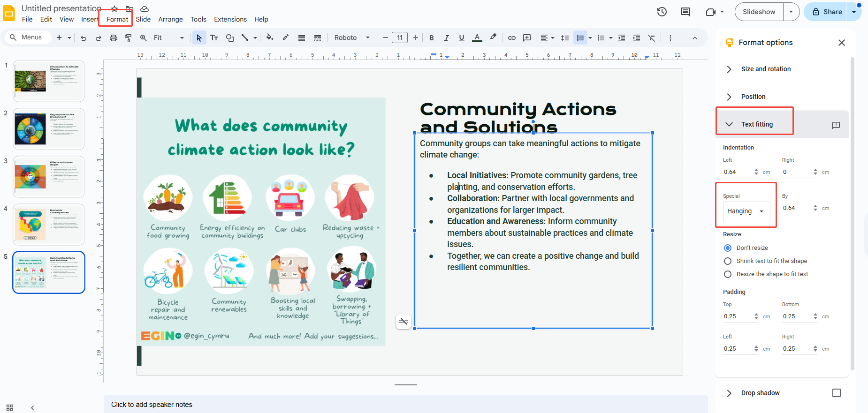The width and height of the screenshot is (868, 413).
Task: Open the Arrange menu
Action: click(x=170, y=19)
